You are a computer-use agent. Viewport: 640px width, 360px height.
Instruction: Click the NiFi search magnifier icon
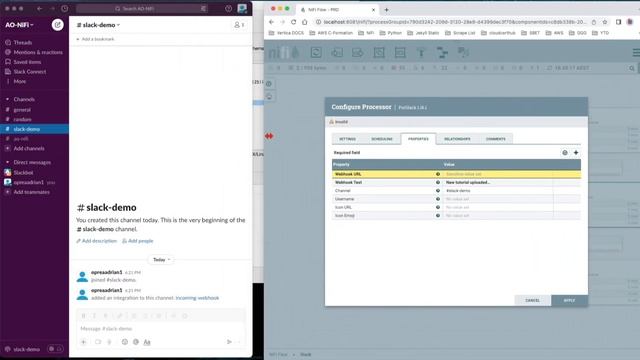[632, 68]
